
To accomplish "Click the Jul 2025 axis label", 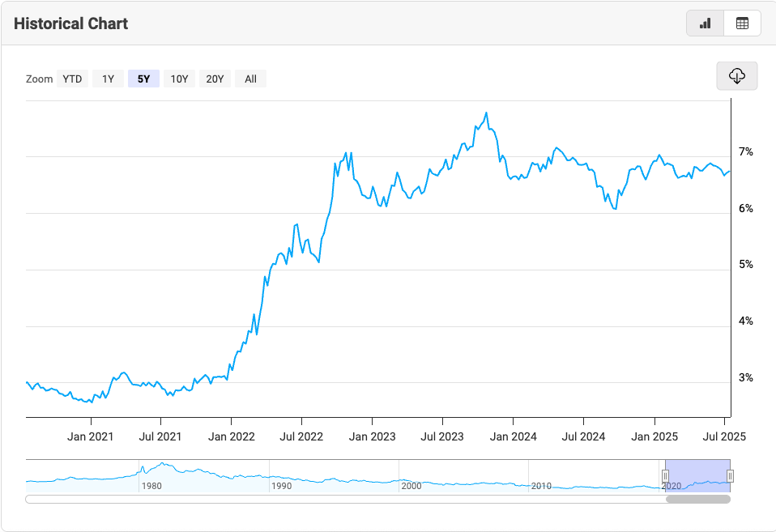I will (x=724, y=436).
